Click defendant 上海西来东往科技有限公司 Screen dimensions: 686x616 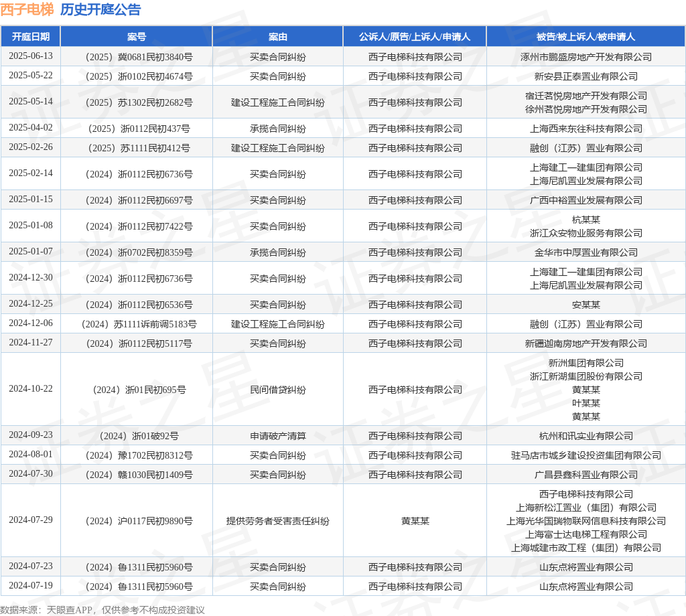[586, 129]
